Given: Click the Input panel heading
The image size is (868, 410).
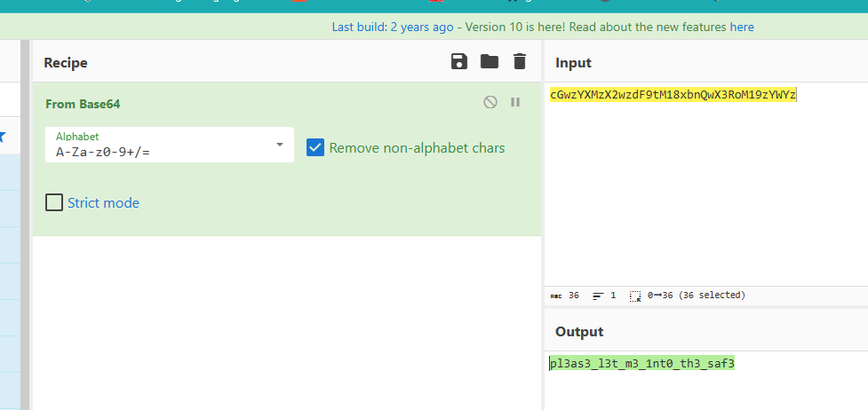Looking at the screenshot, I should pyautogui.click(x=574, y=62).
